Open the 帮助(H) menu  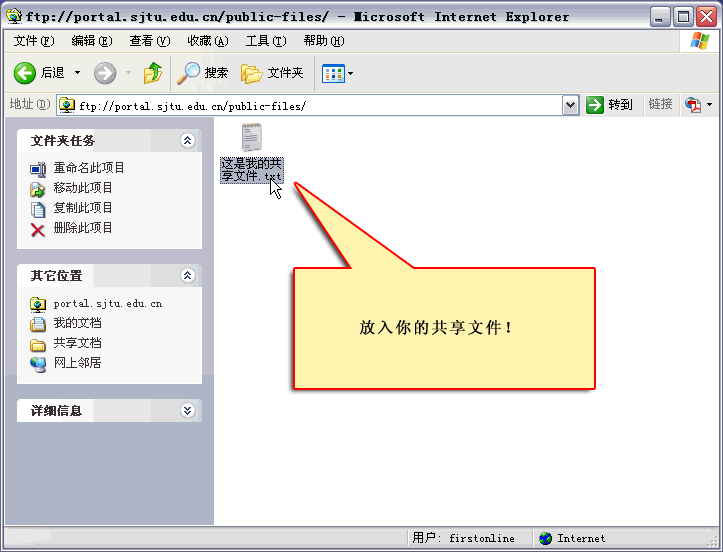(x=324, y=41)
